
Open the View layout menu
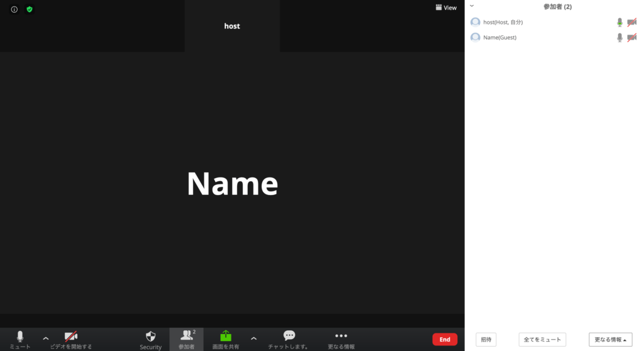446,8
